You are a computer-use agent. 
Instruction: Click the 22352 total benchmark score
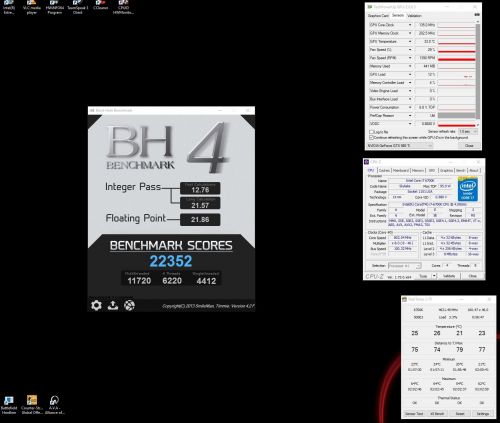pos(171,261)
